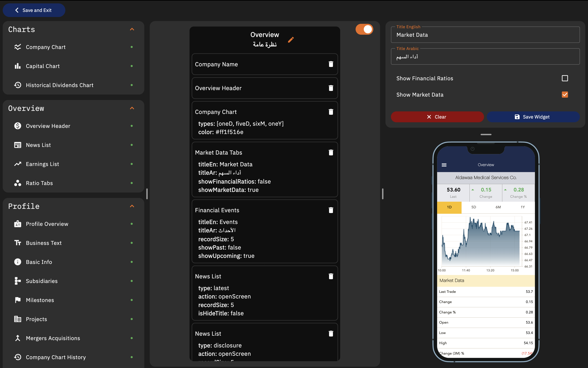The width and height of the screenshot is (588, 368).
Task: Click the Mergers Acquisitions icon
Action: coord(17,338)
